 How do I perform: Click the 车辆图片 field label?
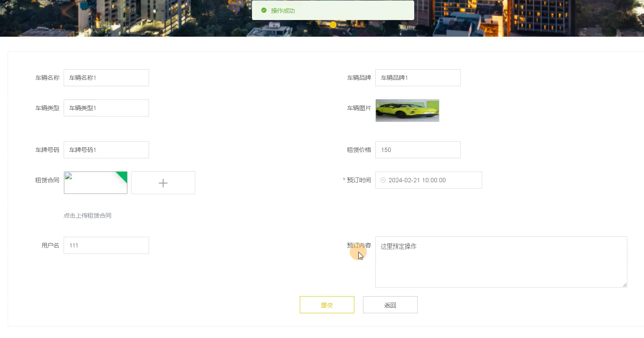point(359,108)
